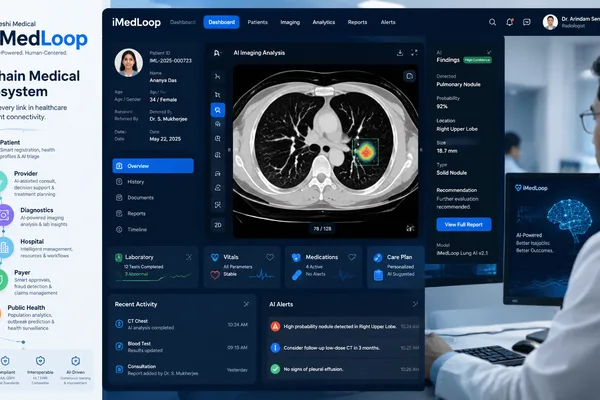Click the Blood Test activity icon
This screenshot has width=600, height=400.
[119, 346]
